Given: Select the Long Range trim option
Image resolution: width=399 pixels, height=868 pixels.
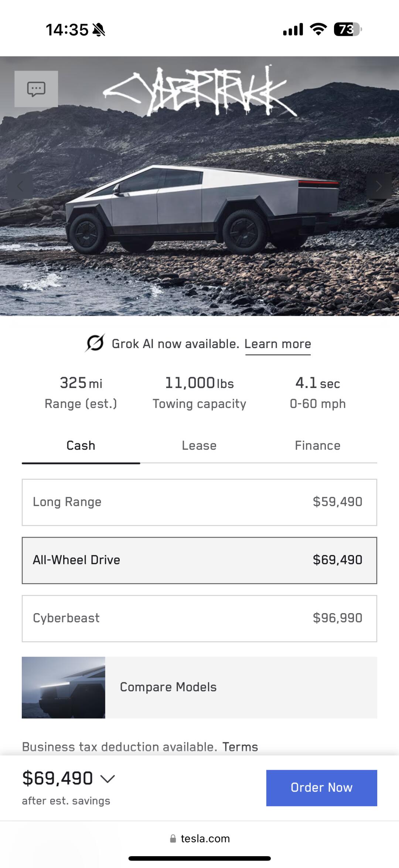Looking at the screenshot, I should tap(199, 502).
